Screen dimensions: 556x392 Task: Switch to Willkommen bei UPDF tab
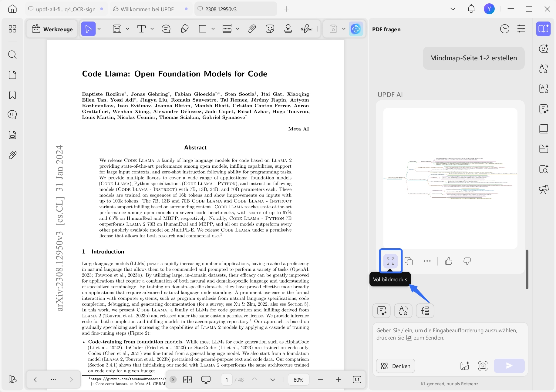150,9
